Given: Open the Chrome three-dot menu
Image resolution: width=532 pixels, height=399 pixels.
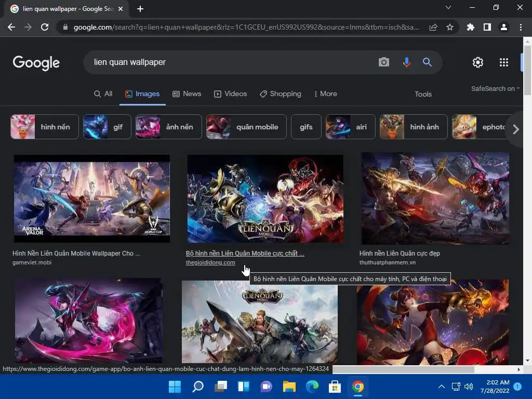Looking at the screenshot, I should [x=521, y=27].
